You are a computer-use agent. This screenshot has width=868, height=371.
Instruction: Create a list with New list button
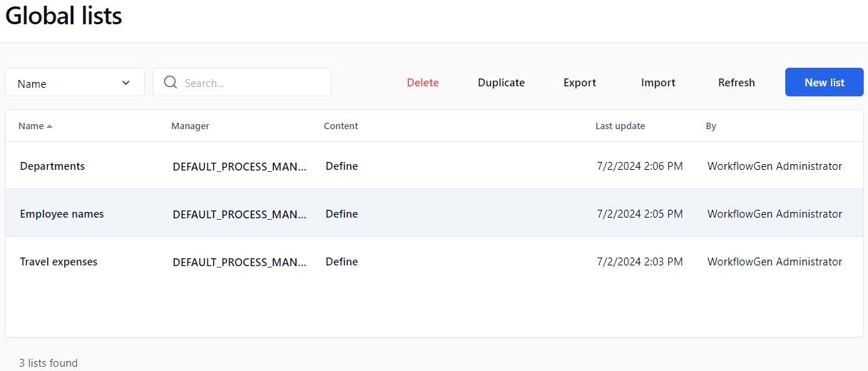824,83
